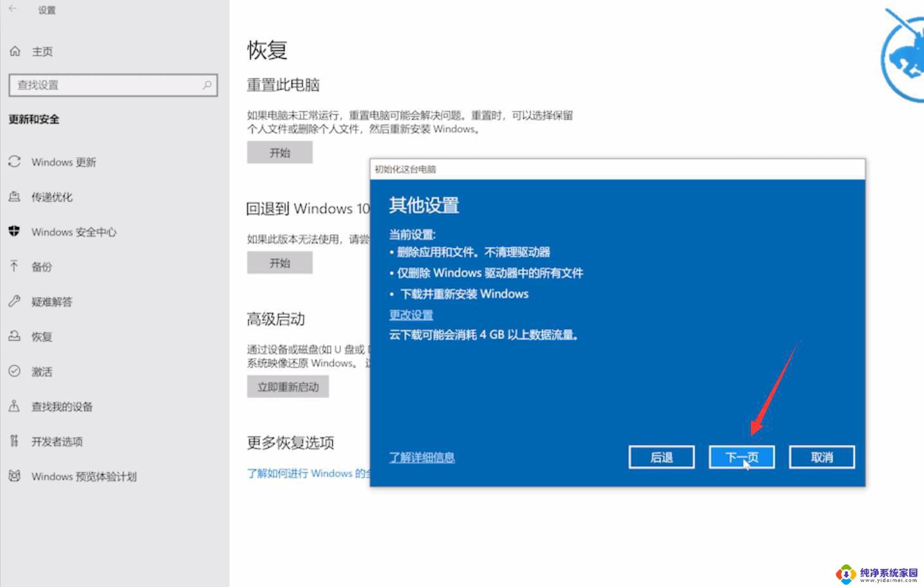Image resolution: width=924 pixels, height=587 pixels.
Task: Click the 更新和安全 sidebar heading
Action: pyautogui.click(x=34, y=119)
